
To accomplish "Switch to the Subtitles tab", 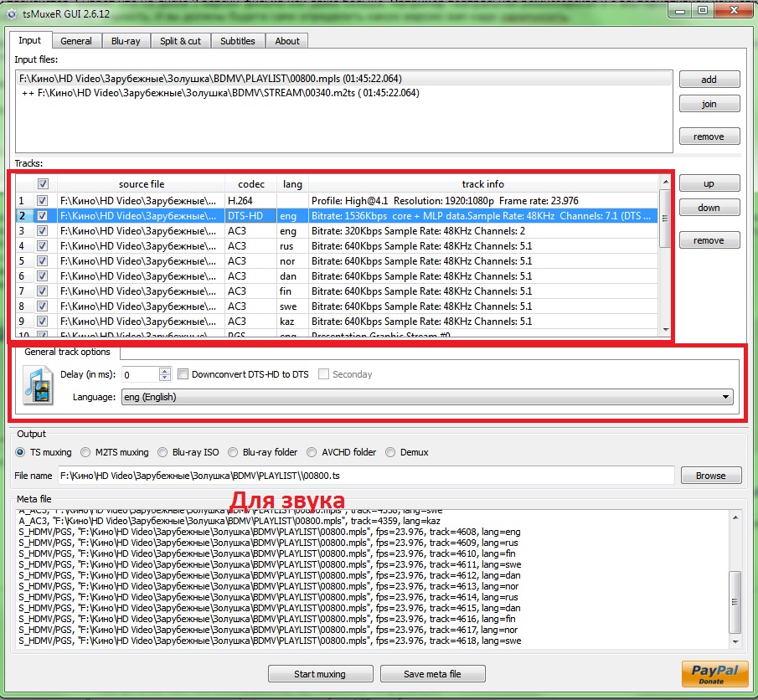I will (x=237, y=41).
